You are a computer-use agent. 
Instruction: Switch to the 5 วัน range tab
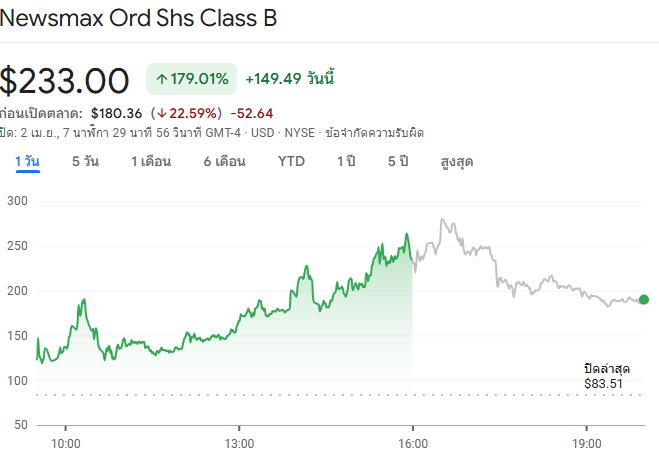(x=85, y=161)
